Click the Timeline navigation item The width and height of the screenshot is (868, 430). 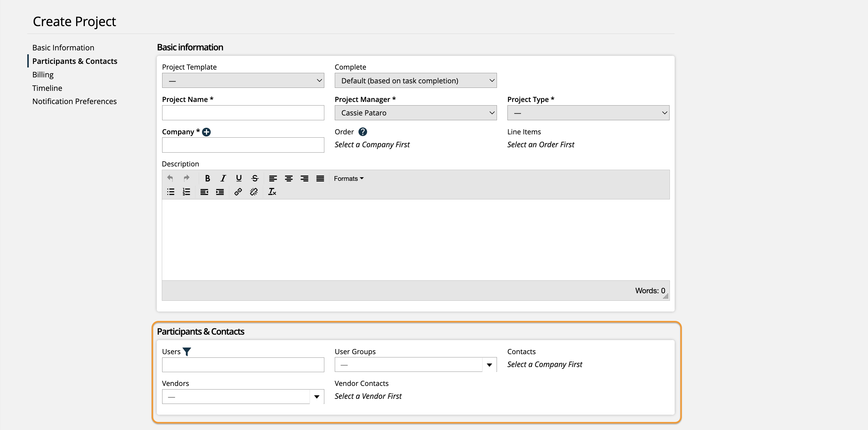[x=47, y=88]
